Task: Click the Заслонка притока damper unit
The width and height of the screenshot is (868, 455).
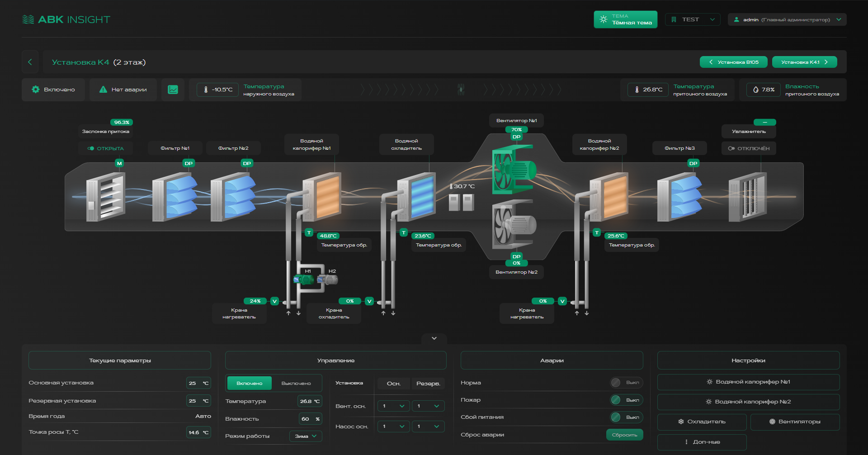Action: (106, 198)
